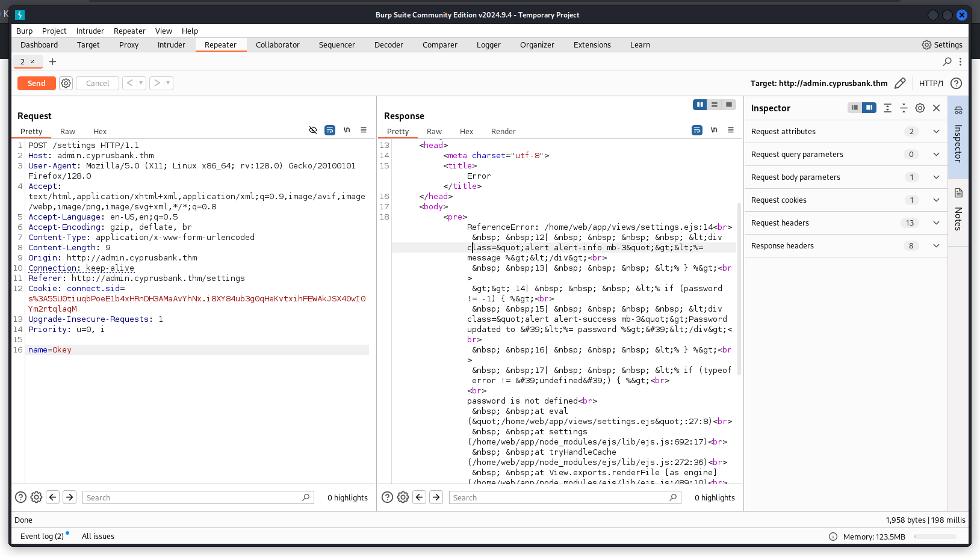Viewport: 980px width, 560px height.
Task: Open the Decoder tool tab
Action: pyautogui.click(x=389, y=45)
